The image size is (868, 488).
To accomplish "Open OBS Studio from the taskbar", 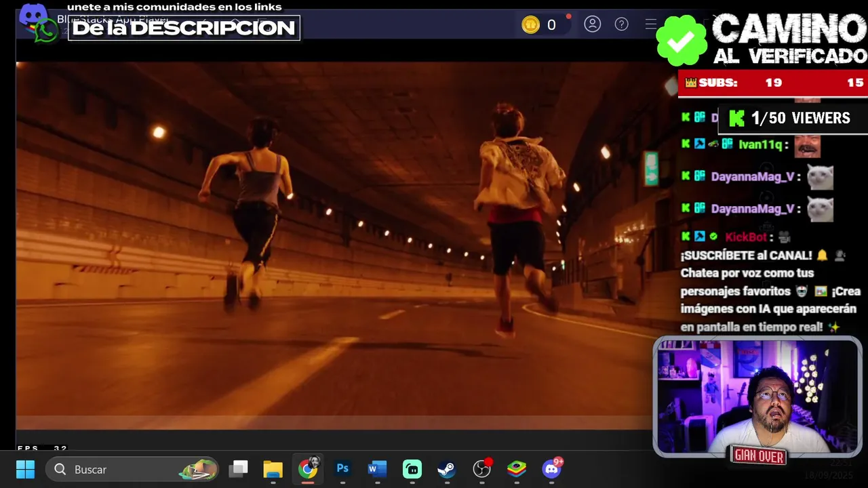I will (x=481, y=468).
